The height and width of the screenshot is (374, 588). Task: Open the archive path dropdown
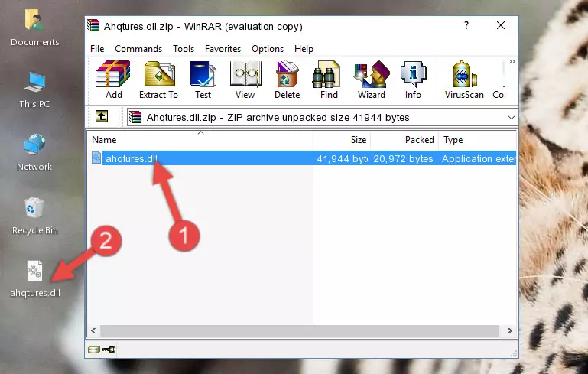pyautogui.click(x=511, y=118)
